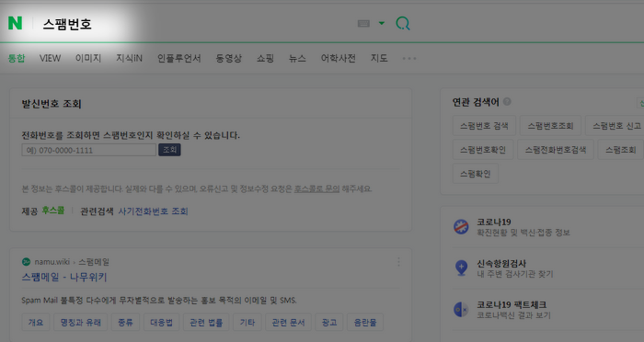644x342 pixels.
Task: Switch to the 동영상 tab
Action: [229, 58]
